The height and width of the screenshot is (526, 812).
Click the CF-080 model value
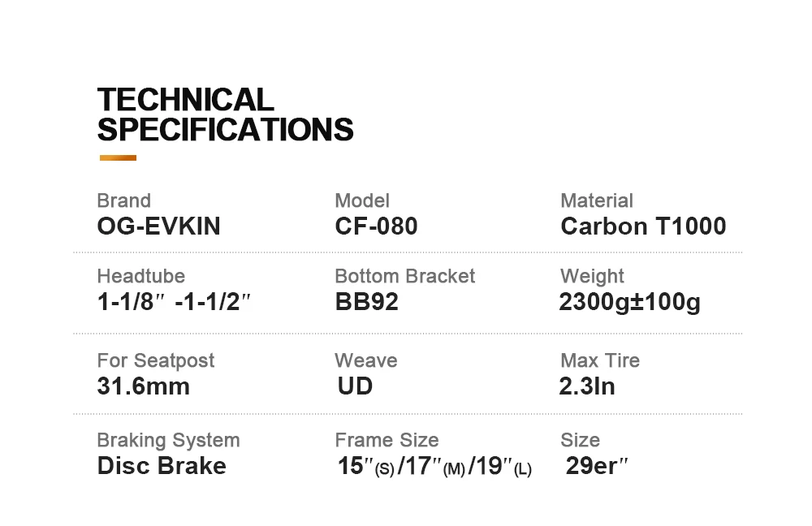tap(376, 226)
